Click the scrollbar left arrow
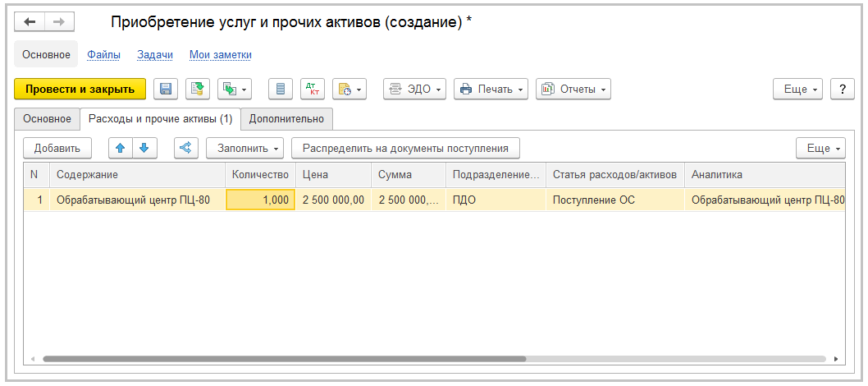The height and width of the screenshot is (386, 868). click(x=33, y=359)
